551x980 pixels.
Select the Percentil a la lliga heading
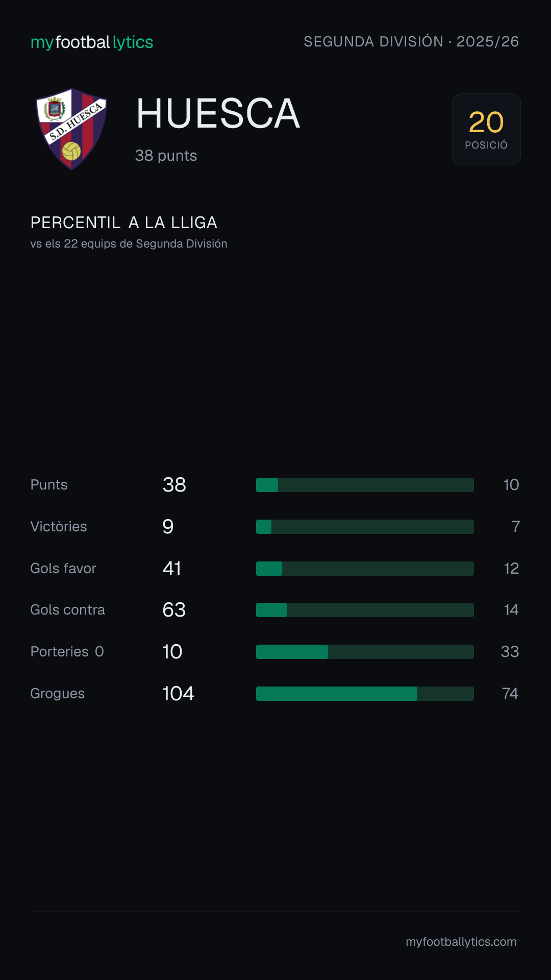[x=124, y=223]
